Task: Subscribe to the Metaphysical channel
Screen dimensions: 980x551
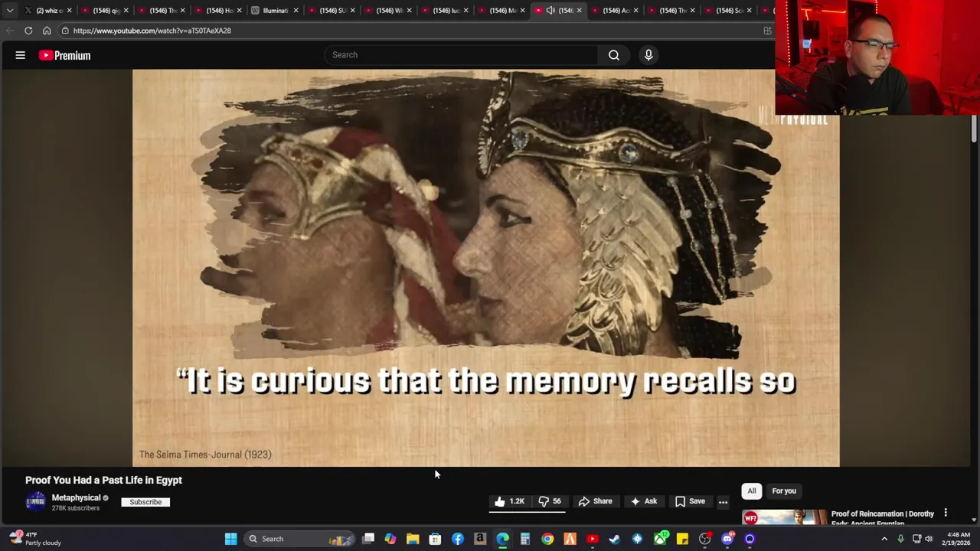Action: click(145, 502)
